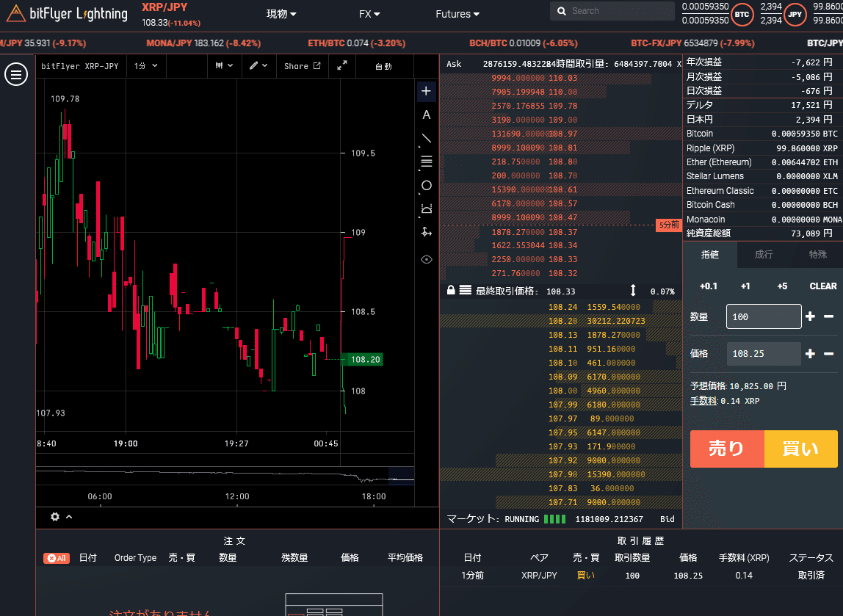
Task: Open the 現物 spot market dropdown
Action: [281, 14]
